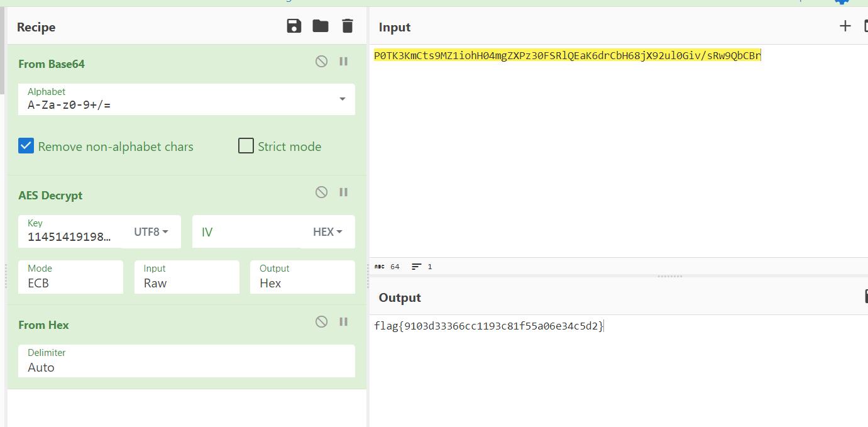Click the IV input field
868x427 pixels.
(x=245, y=232)
